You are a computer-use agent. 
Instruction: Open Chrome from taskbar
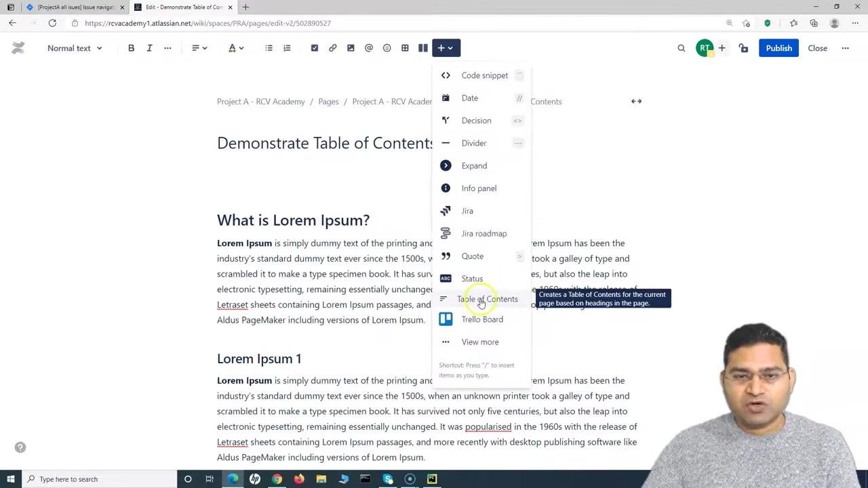(x=277, y=479)
